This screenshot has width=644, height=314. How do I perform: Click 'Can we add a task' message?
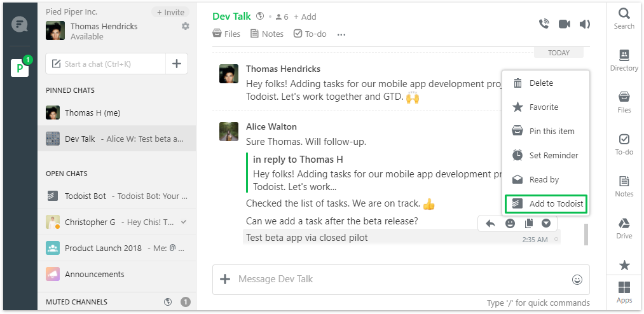click(332, 221)
